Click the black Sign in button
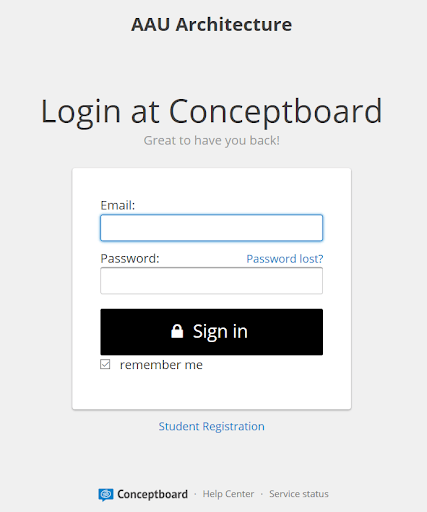This screenshot has width=427, height=512. tap(211, 332)
